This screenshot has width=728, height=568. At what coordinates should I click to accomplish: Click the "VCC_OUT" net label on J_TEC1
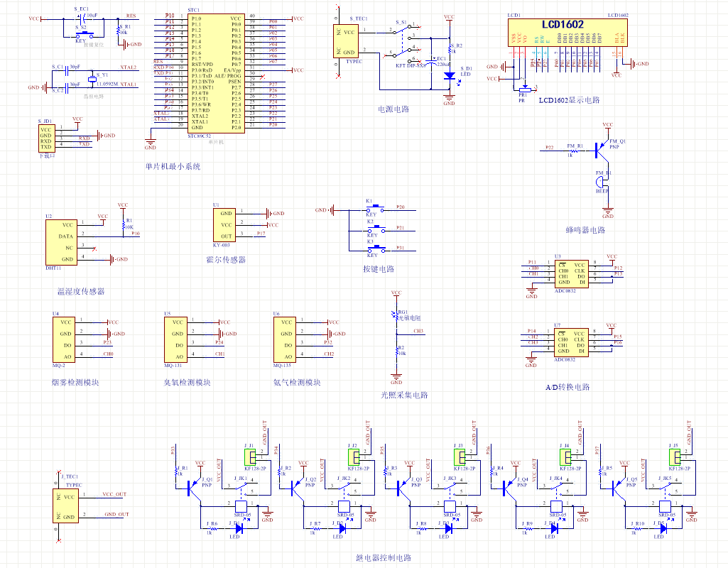114,494
